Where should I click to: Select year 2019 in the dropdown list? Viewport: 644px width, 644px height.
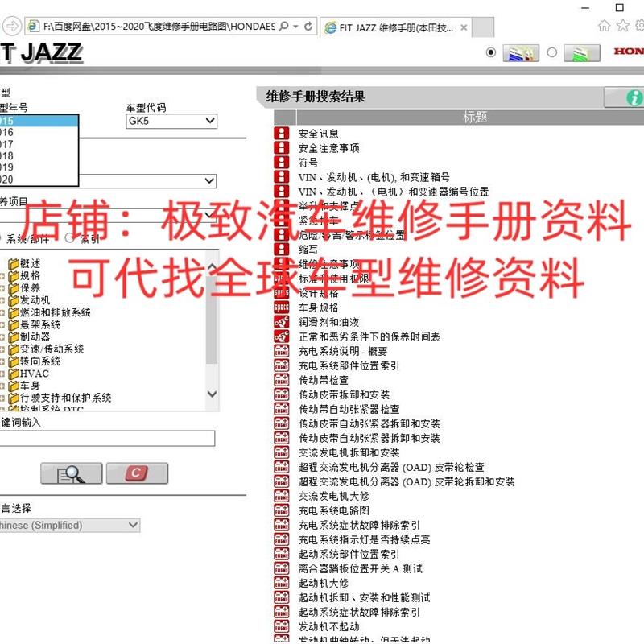pyautogui.click(x=39, y=167)
